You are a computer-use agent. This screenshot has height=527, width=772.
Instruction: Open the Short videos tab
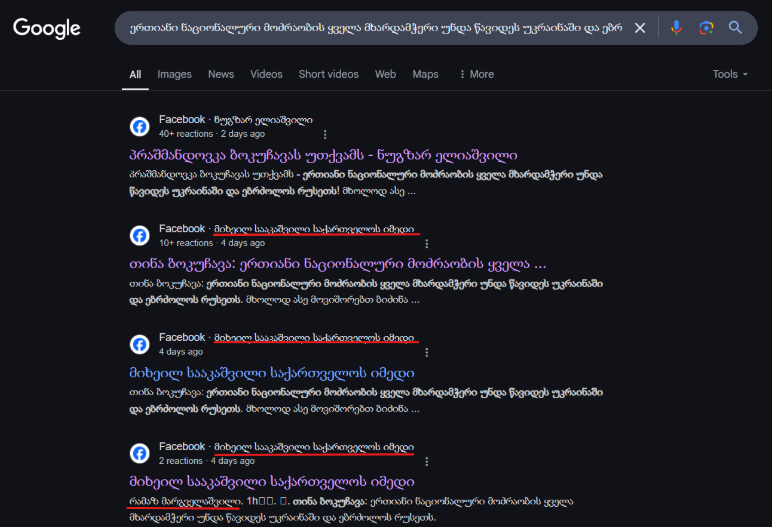tap(328, 74)
